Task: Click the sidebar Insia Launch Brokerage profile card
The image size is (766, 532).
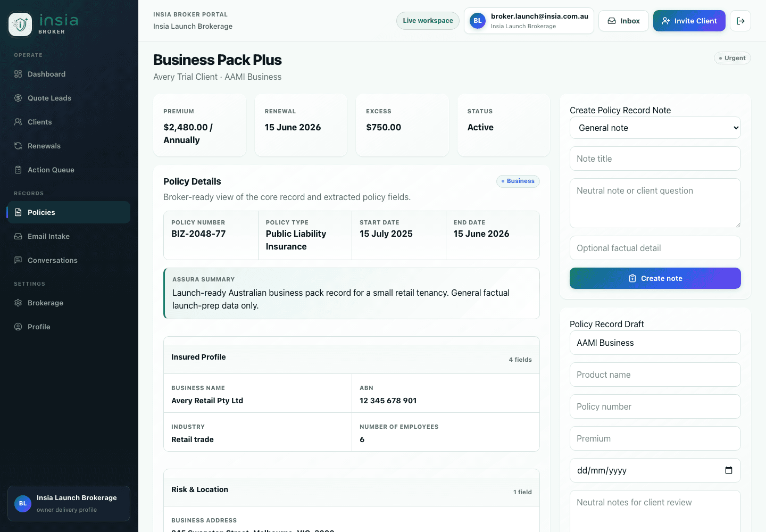Action: (69, 503)
